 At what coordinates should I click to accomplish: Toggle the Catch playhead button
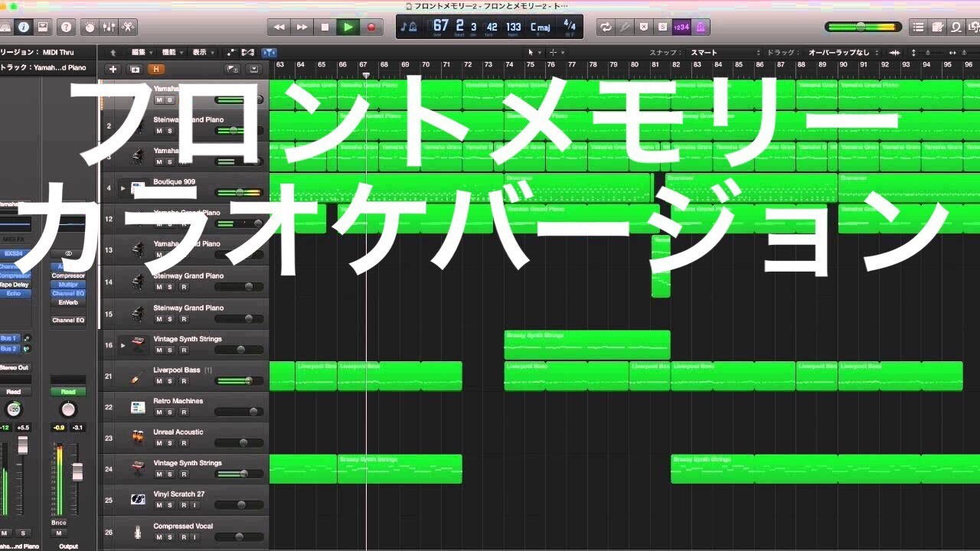point(269,52)
